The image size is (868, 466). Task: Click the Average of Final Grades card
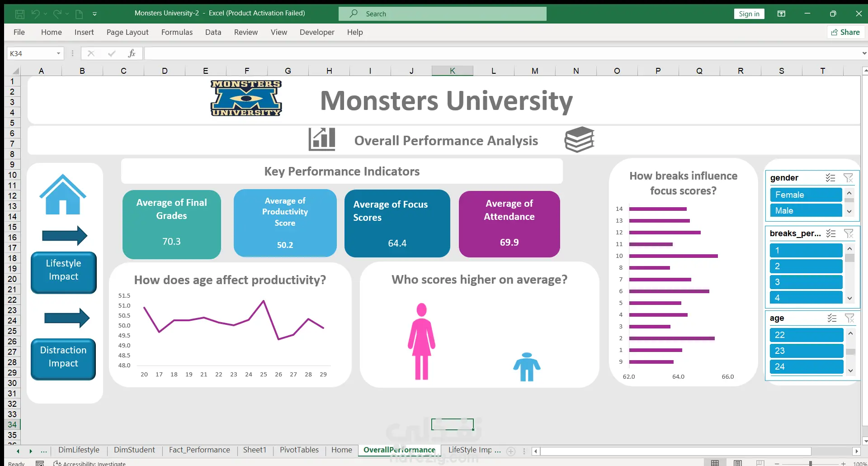coord(172,224)
